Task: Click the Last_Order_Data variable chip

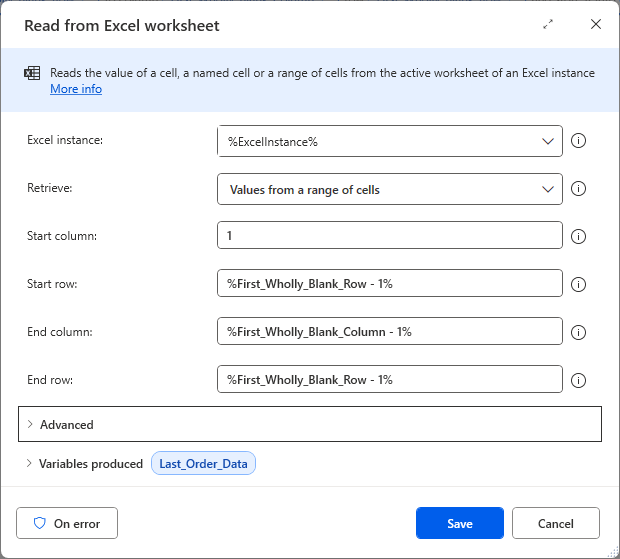Action: pyautogui.click(x=203, y=463)
